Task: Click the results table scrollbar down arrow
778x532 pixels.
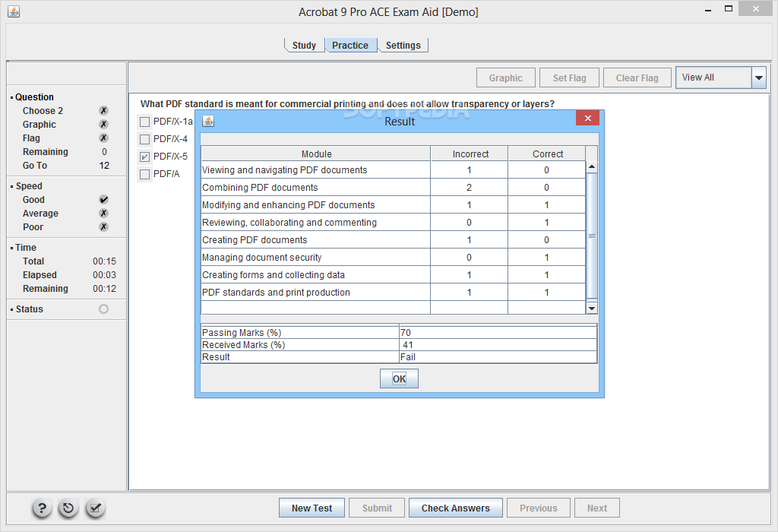Action: [591, 309]
